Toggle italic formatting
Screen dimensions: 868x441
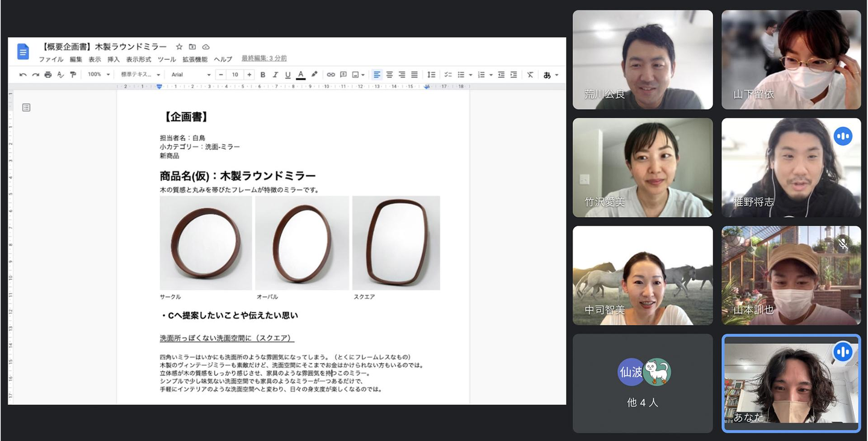275,75
